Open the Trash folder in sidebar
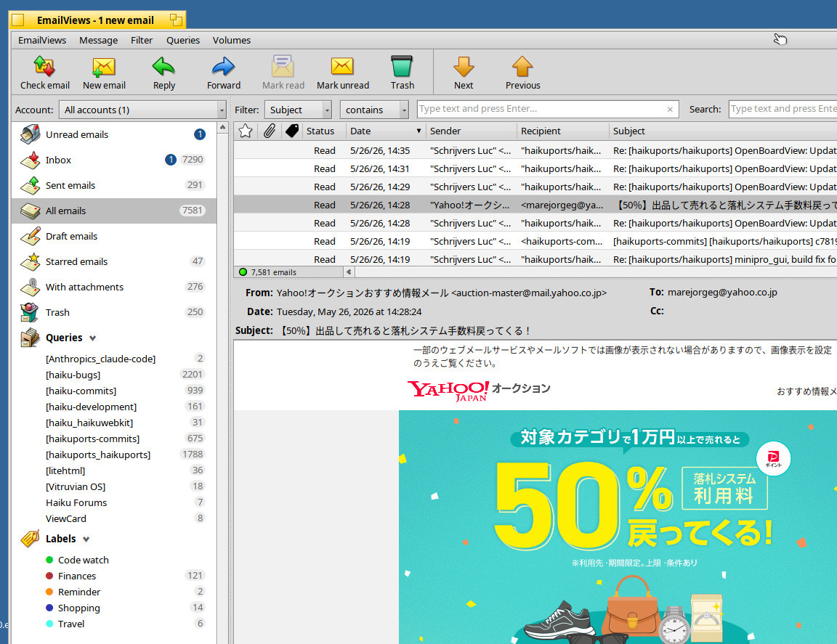The image size is (837, 644). pos(114,312)
